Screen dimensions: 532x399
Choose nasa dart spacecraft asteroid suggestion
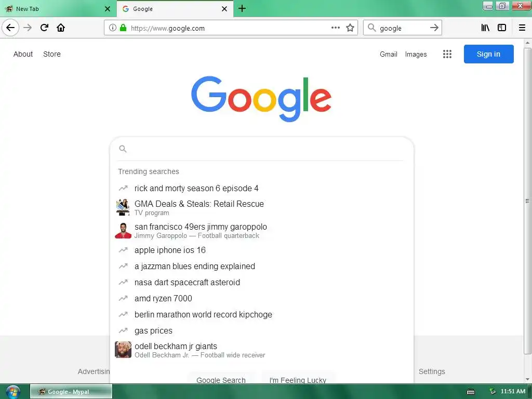262,282
